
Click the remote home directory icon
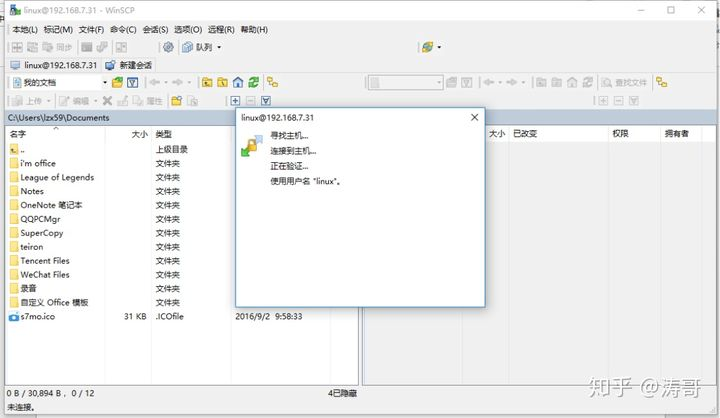tap(572, 83)
